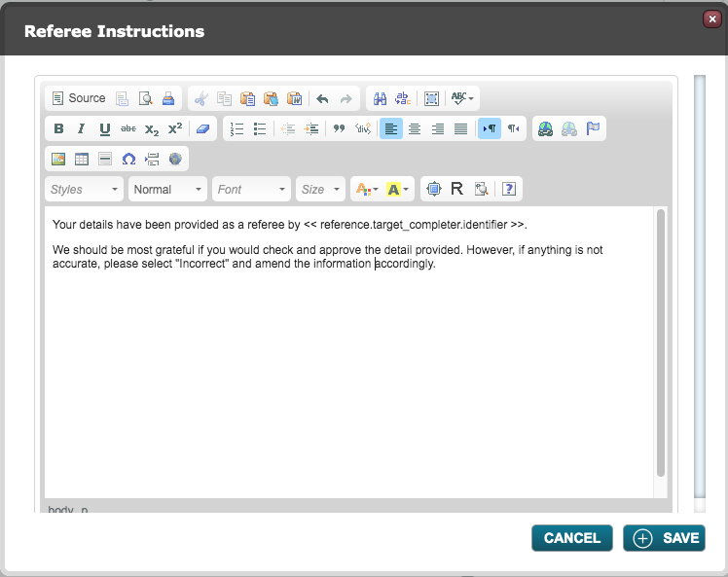Viewport: 728px width, 577px height.
Task: Paste as plain text icon
Action: pyautogui.click(x=271, y=98)
